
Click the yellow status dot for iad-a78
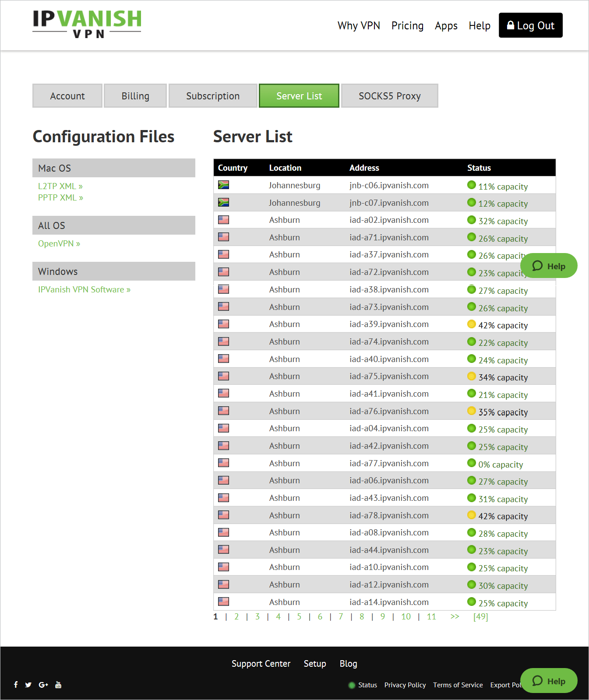pyautogui.click(x=472, y=515)
